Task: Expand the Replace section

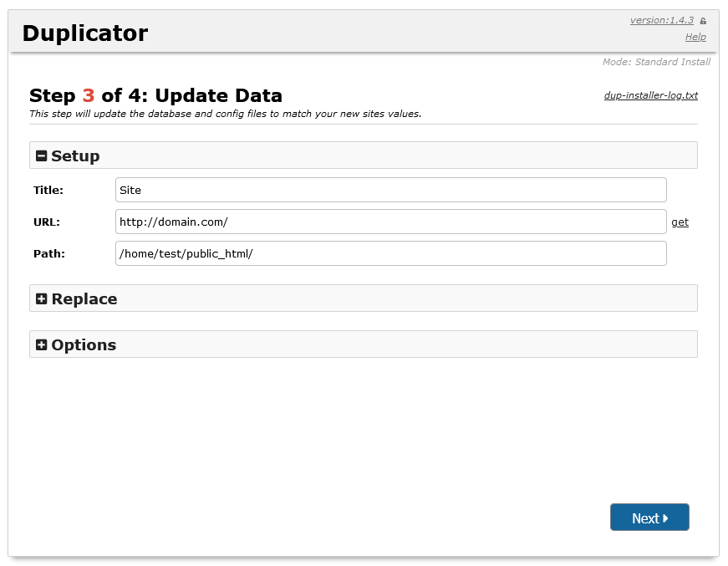Action: pyautogui.click(x=84, y=298)
